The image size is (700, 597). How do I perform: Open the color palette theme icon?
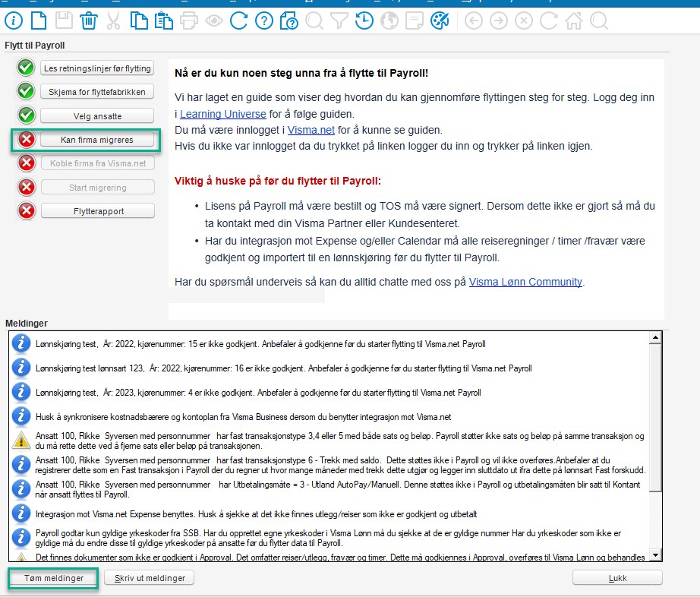click(440, 21)
